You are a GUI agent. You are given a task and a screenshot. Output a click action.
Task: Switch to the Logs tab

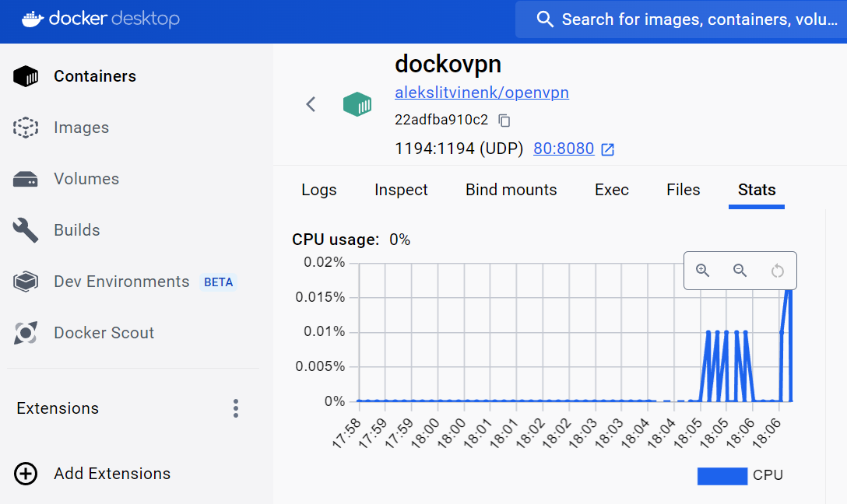(319, 190)
